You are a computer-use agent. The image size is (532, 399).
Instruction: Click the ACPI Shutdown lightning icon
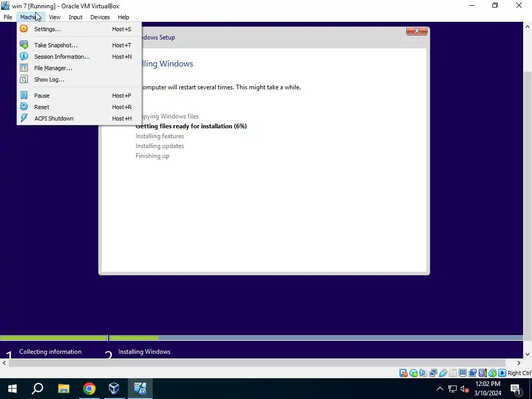pyautogui.click(x=24, y=118)
